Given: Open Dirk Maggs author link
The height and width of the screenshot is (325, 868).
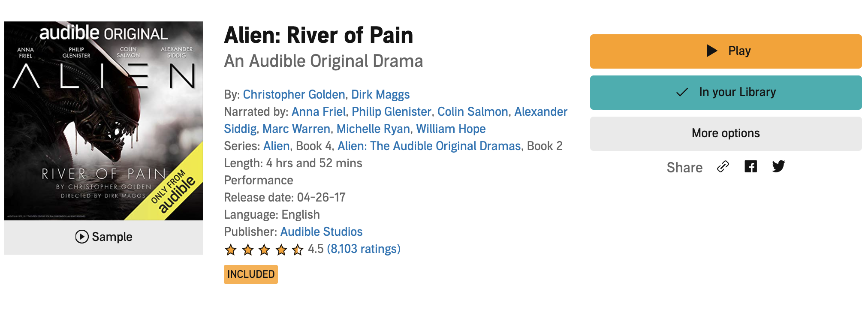Looking at the screenshot, I should pos(380,94).
